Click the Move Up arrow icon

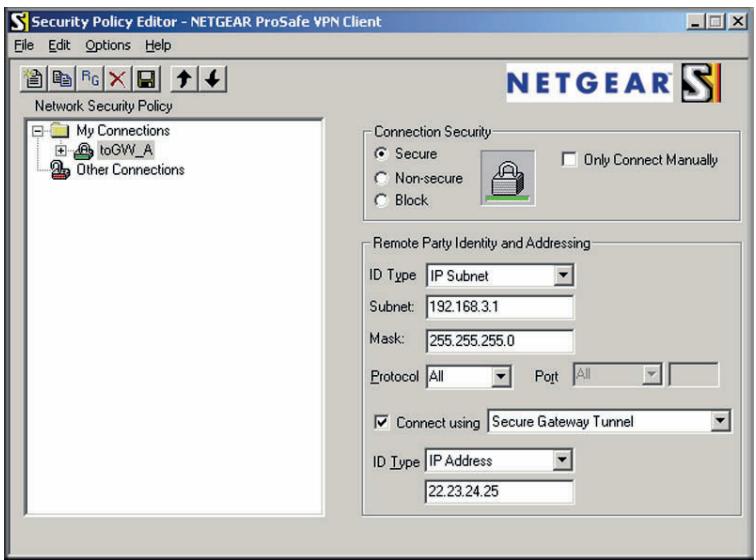tap(184, 79)
